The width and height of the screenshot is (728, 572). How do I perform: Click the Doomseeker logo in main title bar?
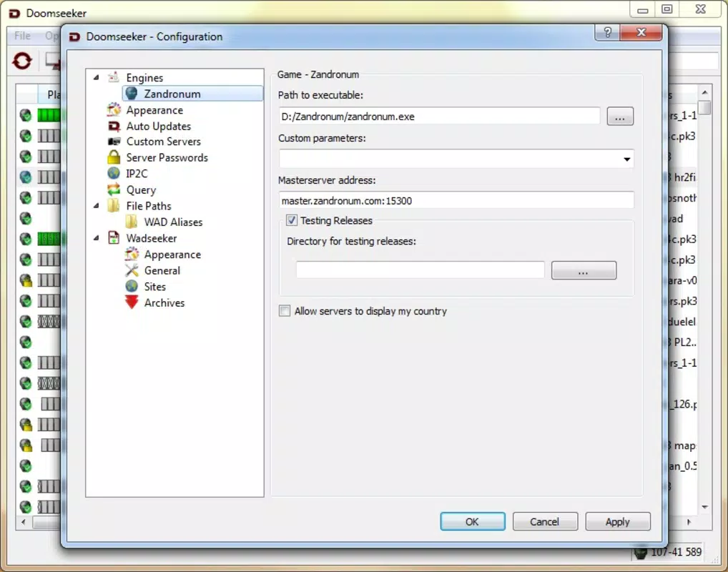click(x=14, y=13)
